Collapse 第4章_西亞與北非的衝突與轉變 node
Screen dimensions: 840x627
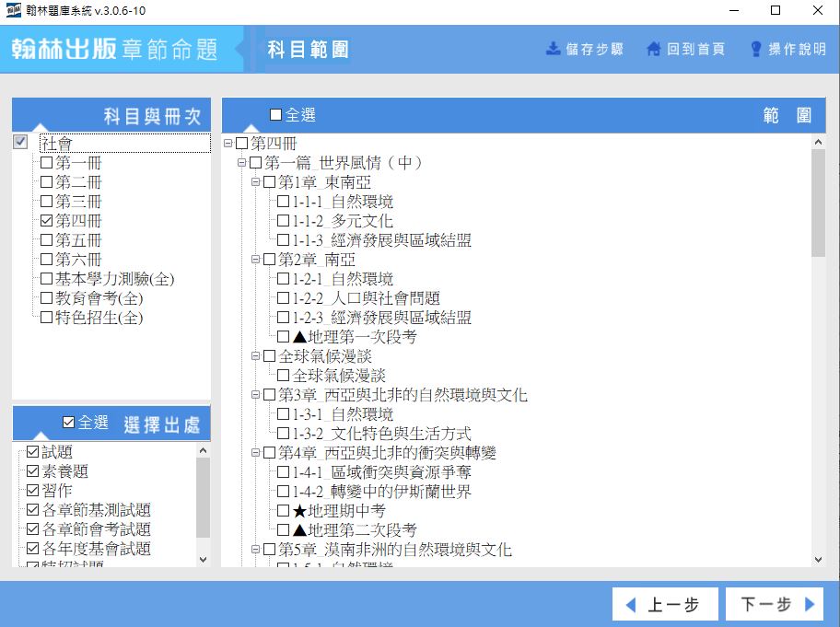[x=255, y=452]
